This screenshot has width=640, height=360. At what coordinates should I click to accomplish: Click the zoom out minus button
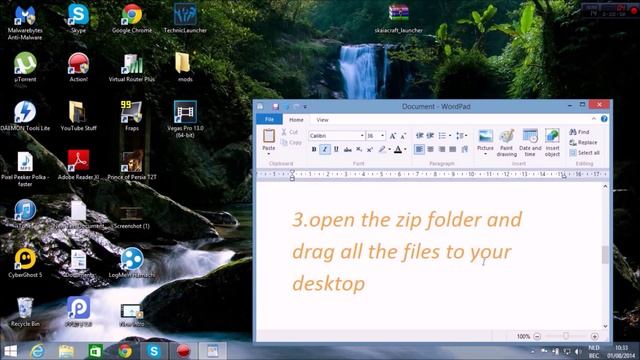tap(537, 336)
